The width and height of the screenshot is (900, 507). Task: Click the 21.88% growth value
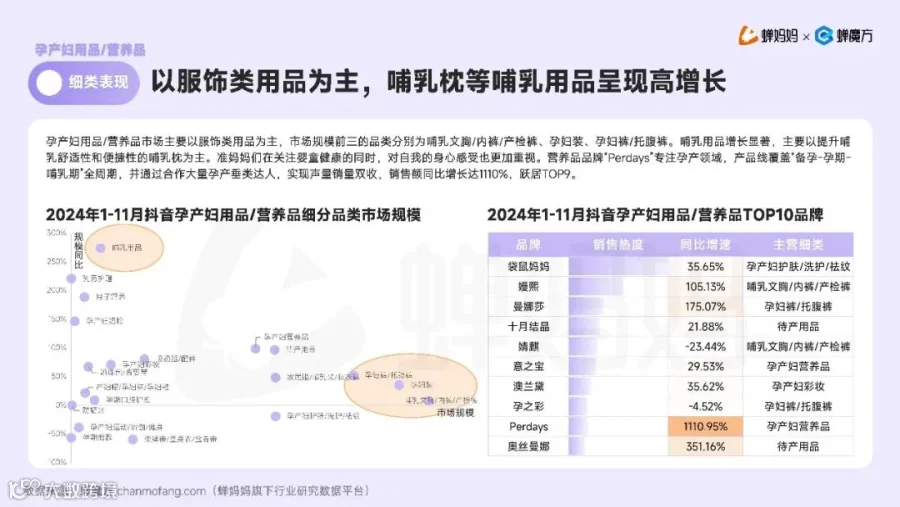tap(705, 327)
